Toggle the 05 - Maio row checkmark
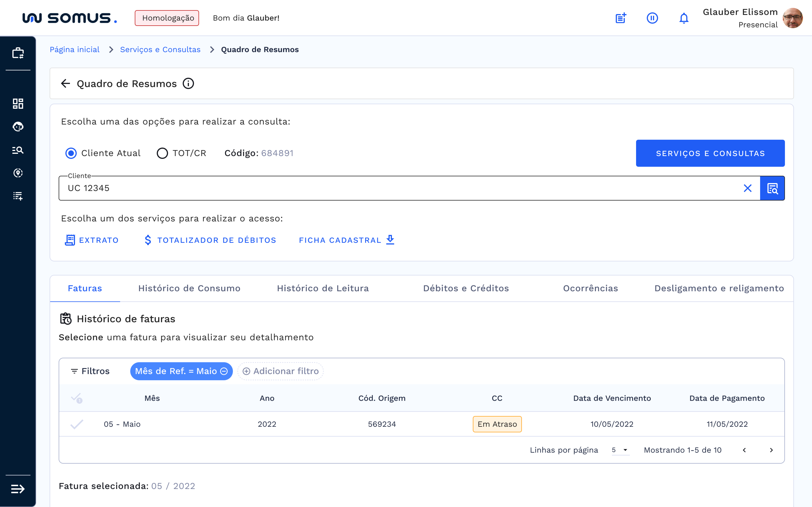This screenshot has height=507, width=812. tap(77, 424)
